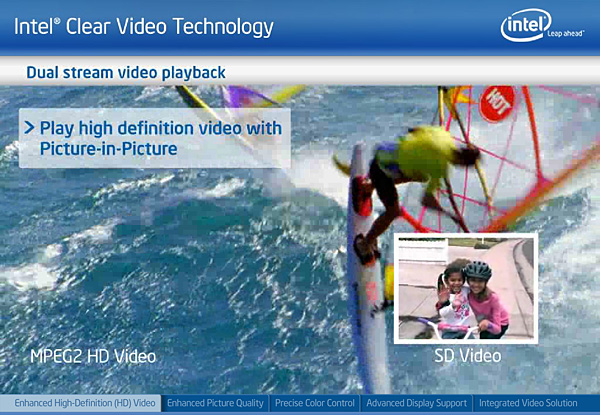600x415 pixels.
Task: Click the Intel Leap ahead logo
Action: [x=542, y=25]
